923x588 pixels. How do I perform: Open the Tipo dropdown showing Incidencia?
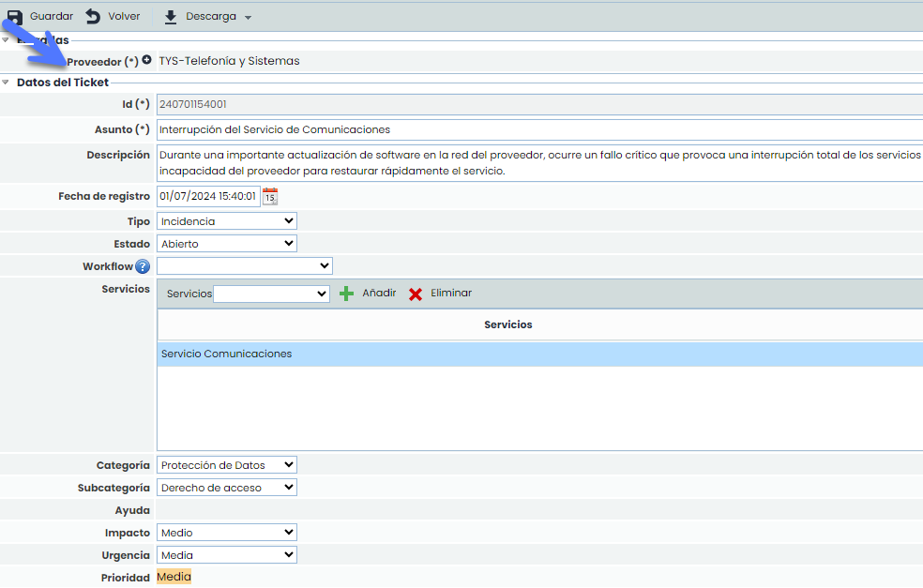pyautogui.click(x=227, y=221)
